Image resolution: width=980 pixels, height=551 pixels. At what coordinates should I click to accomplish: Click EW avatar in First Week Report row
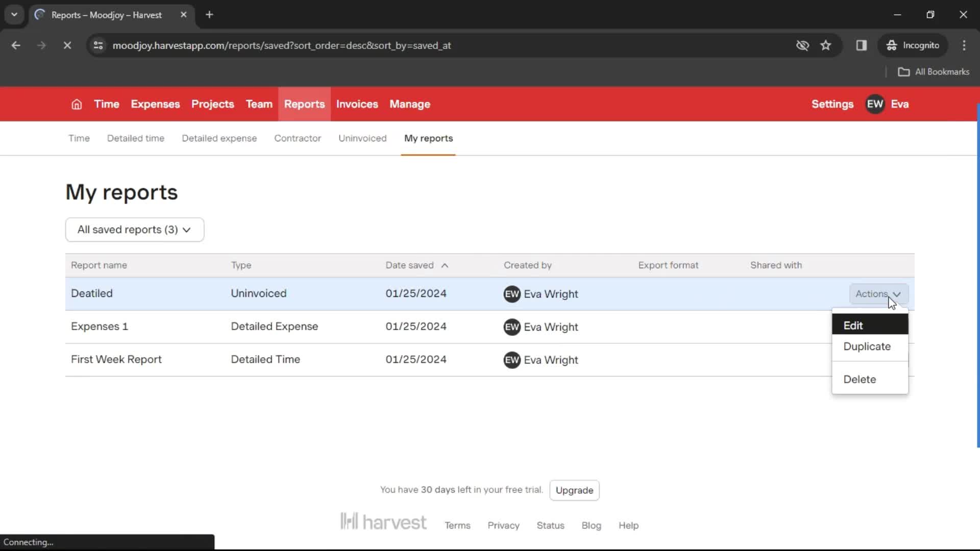click(512, 360)
